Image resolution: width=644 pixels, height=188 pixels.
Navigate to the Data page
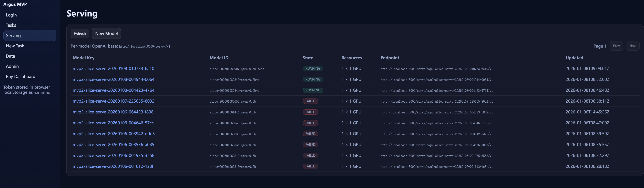click(x=11, y=56)
